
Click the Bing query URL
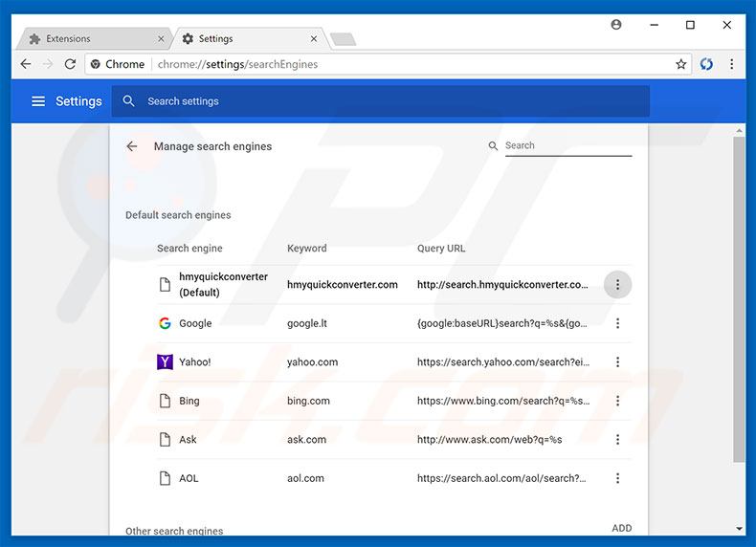point(503,401)
